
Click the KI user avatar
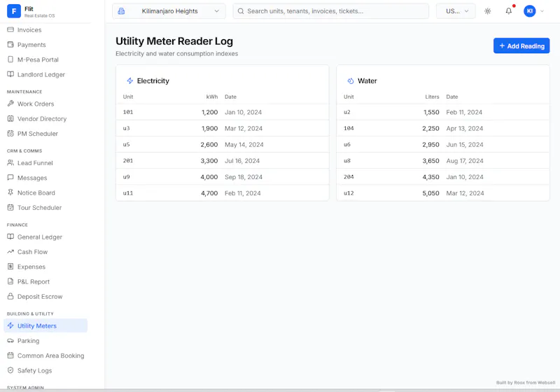pyautogui.click(x=530, y=11)
